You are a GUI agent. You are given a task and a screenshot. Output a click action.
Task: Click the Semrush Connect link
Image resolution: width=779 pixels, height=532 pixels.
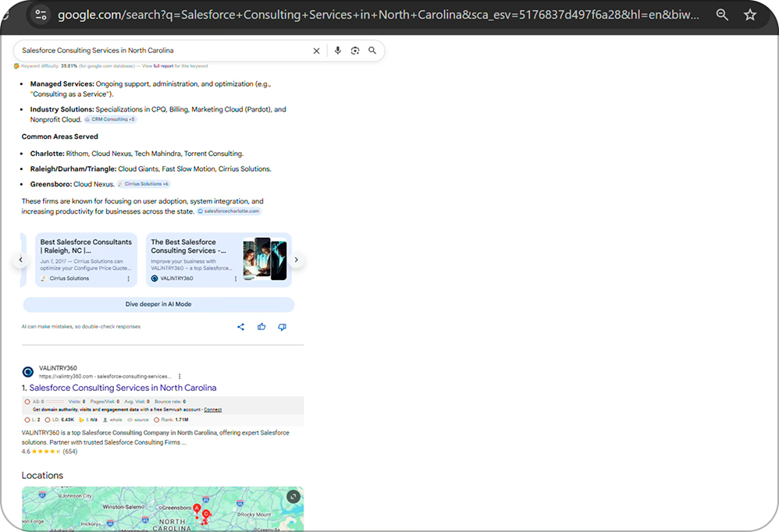tap(212, 410)
